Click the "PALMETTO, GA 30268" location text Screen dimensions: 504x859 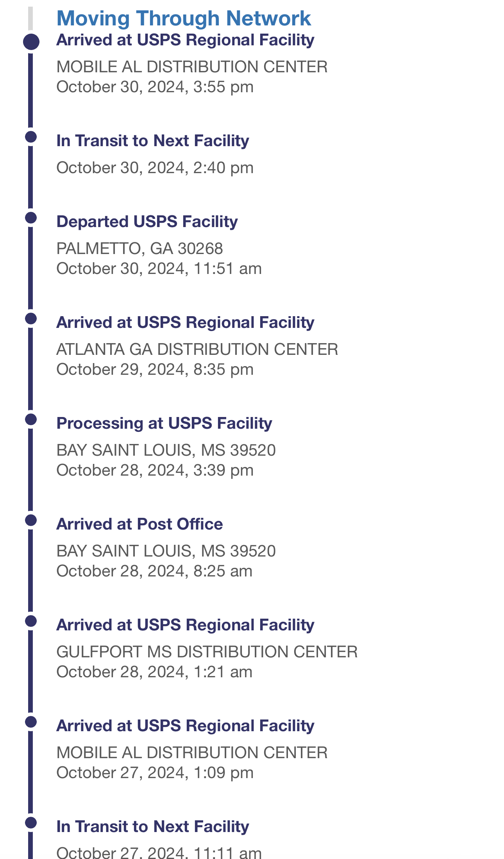coord(139,249)
